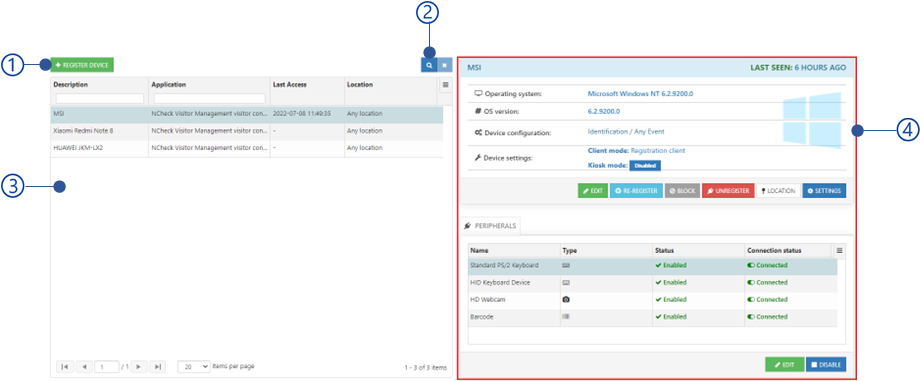920x381 pixels.
Task: Sort peripherals by Type column header
Action: (570, 251)
